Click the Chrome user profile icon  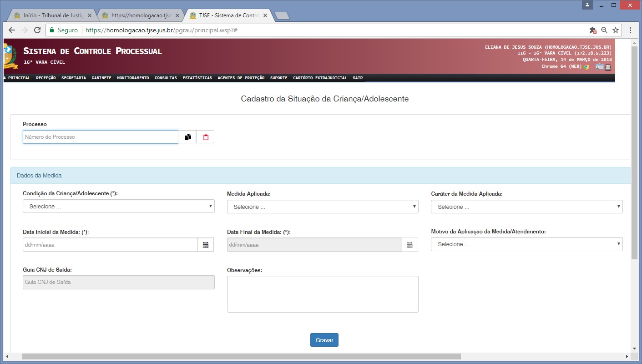point(587,5)
